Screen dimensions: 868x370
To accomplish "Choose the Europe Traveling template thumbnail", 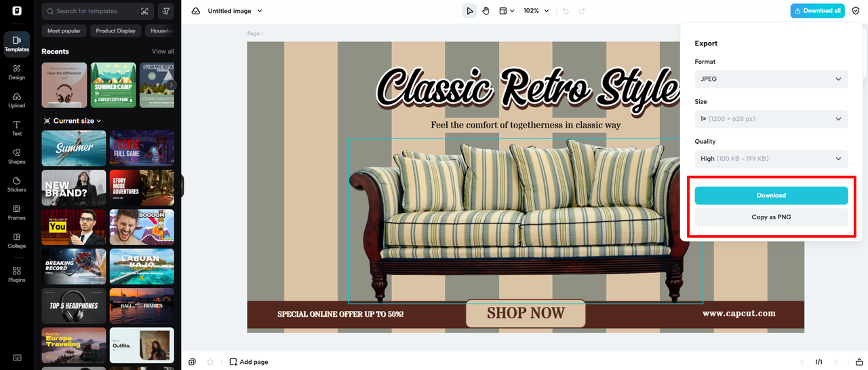I will [74, 345].
